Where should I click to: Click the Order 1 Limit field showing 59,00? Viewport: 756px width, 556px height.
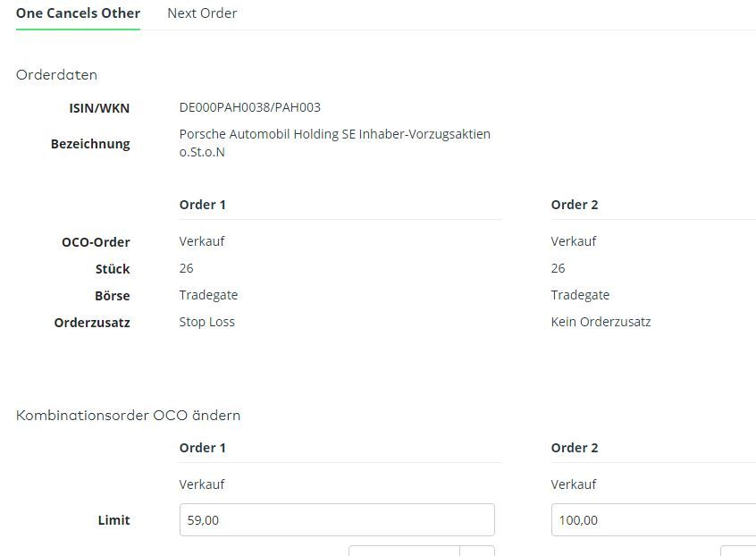(337, 520)
